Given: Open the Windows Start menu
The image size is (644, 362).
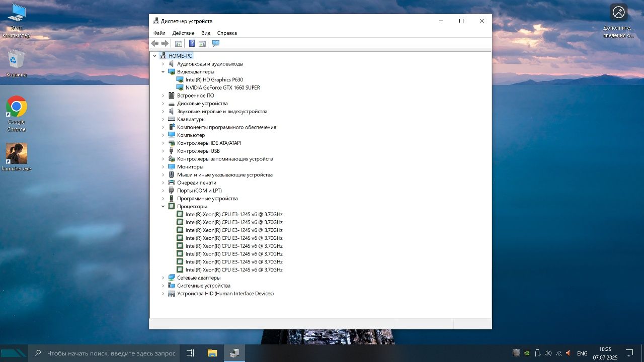Looking at the screenshot, I should point(14,353).
